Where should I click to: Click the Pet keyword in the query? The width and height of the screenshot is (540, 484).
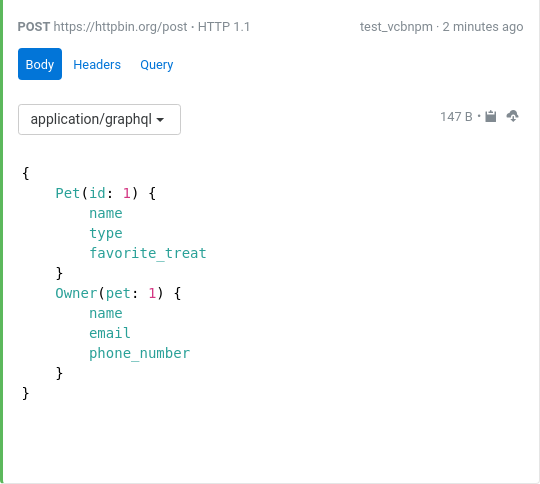coord(68,193)
